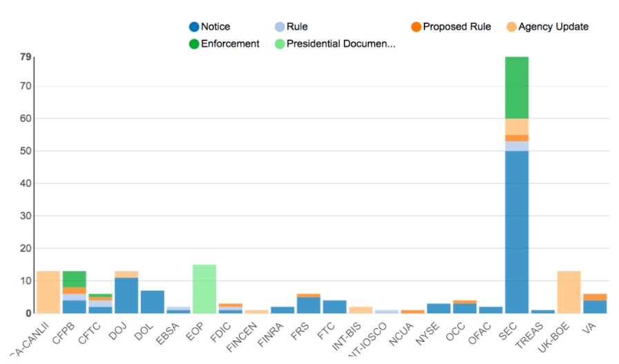The width and height of the screenshot is (619, 364).
Task: Select the FTC Notice bar
Action: (x=335, y=307)
